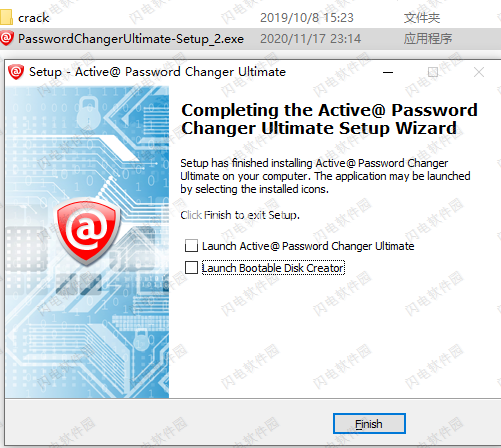501x448 pixels.
Task: Click the 应用程序 type entry
Action: (428, 39)
